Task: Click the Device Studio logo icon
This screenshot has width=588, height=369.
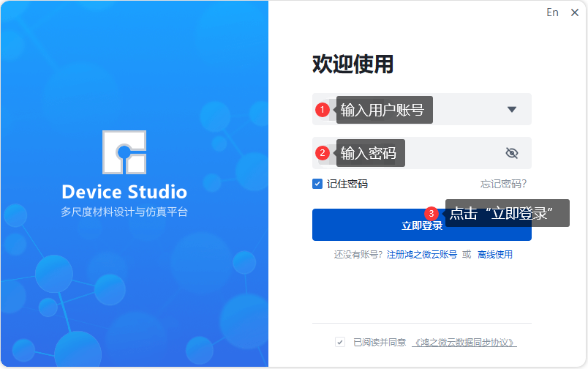Action: click(x=124, y=152)
